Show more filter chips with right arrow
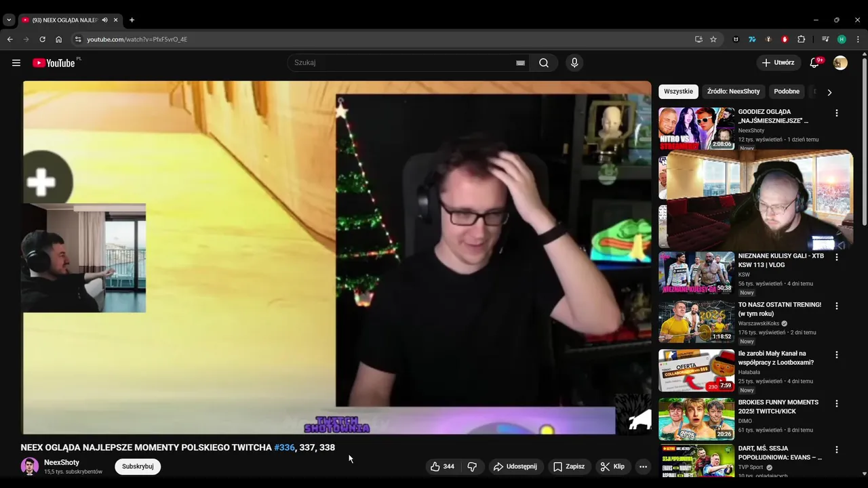Image resolution: width=868 pixels, height=488 pixels. 829,92
